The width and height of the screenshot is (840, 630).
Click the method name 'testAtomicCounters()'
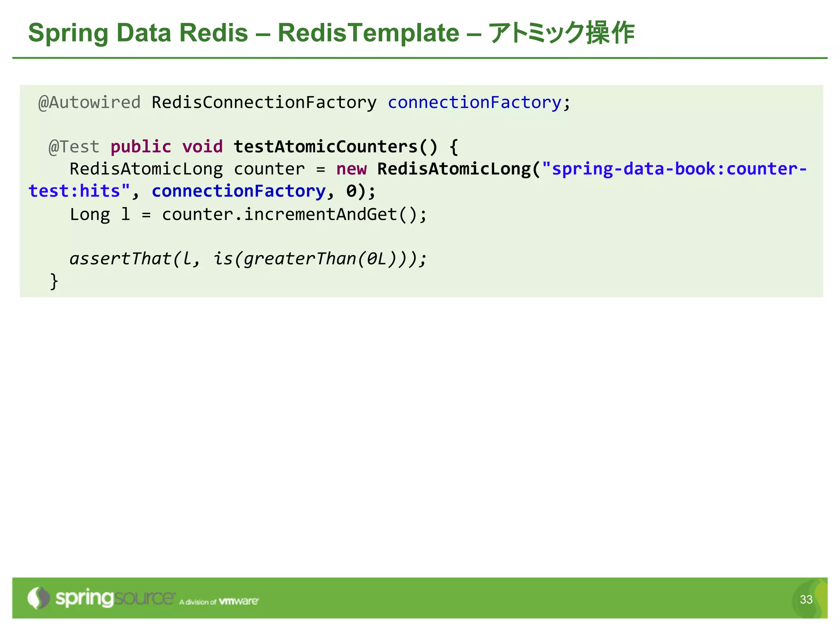[x=336, y=146]
